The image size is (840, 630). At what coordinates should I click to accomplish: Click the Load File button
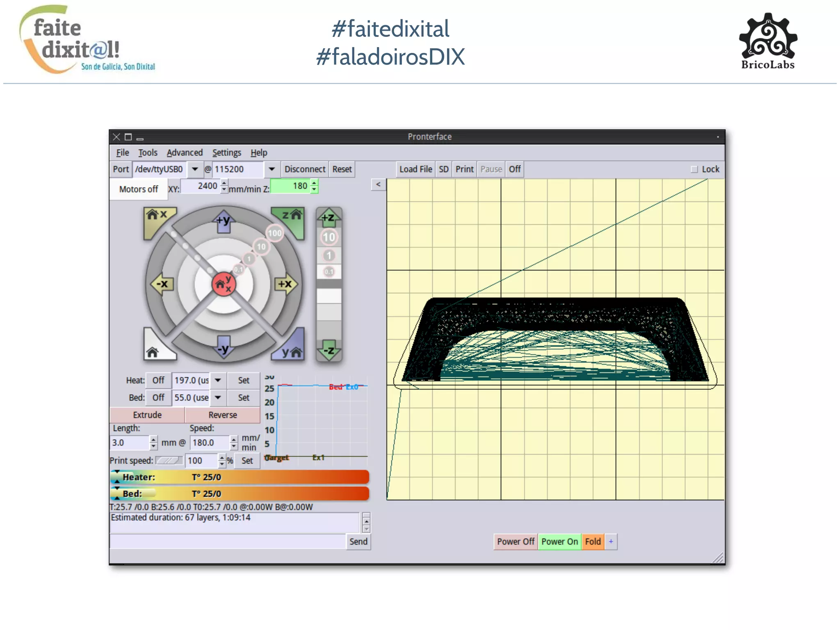point(415,169)
